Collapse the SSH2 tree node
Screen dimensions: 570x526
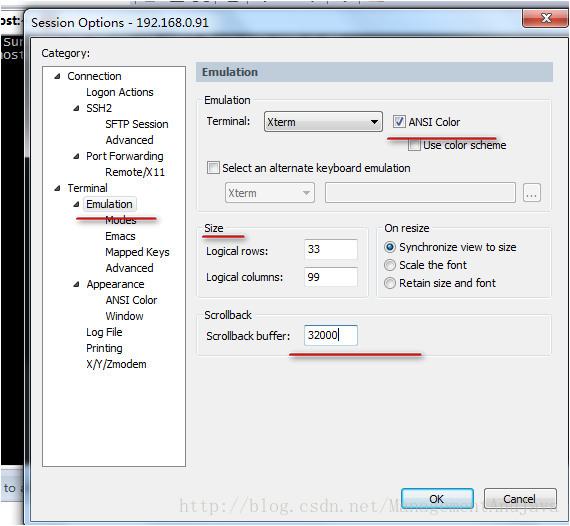coord(76,108)
